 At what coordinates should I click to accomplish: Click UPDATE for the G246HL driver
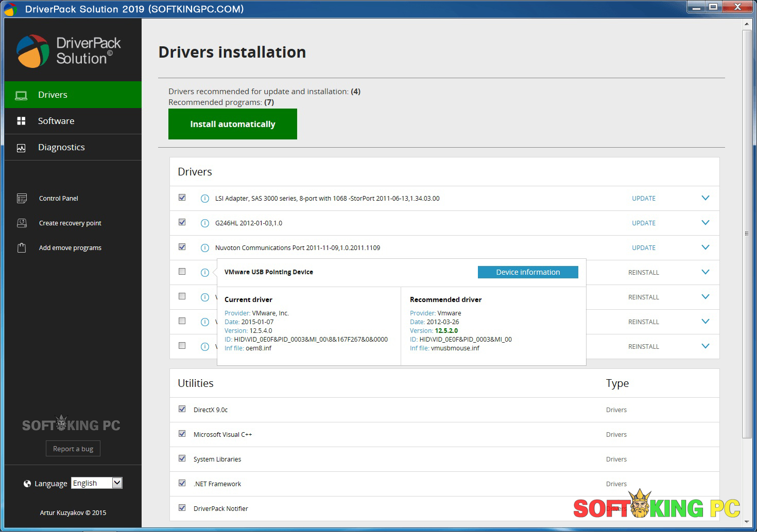tap(644, 223)
